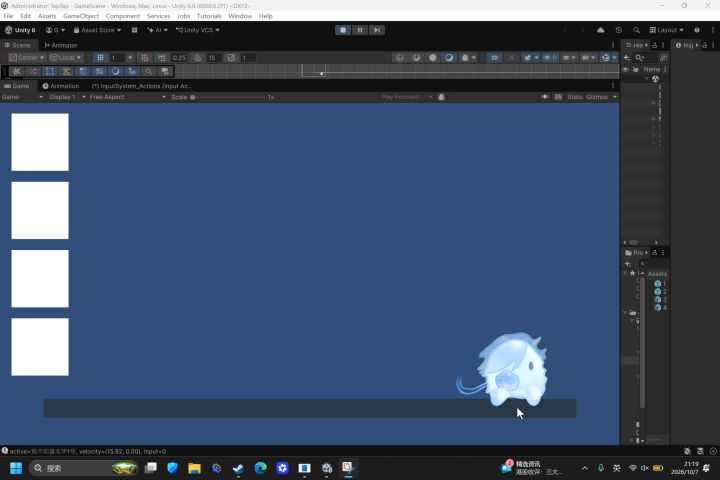Open the package manager icon beside Asset Store

click(134, 30)
